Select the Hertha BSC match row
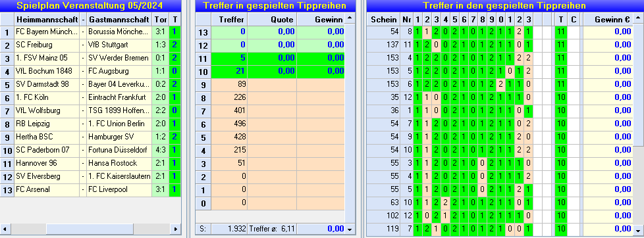 click(x=90, y=137)
